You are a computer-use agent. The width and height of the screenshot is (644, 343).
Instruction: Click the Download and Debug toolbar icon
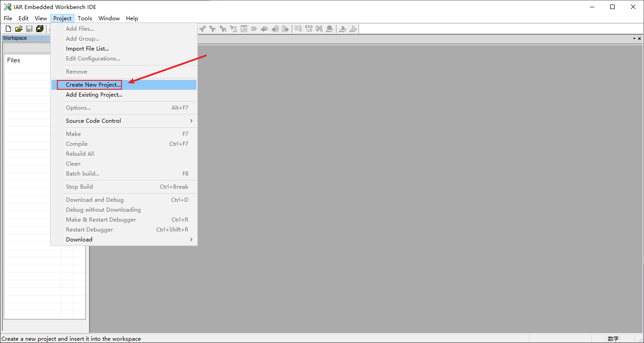click(342, 29)
